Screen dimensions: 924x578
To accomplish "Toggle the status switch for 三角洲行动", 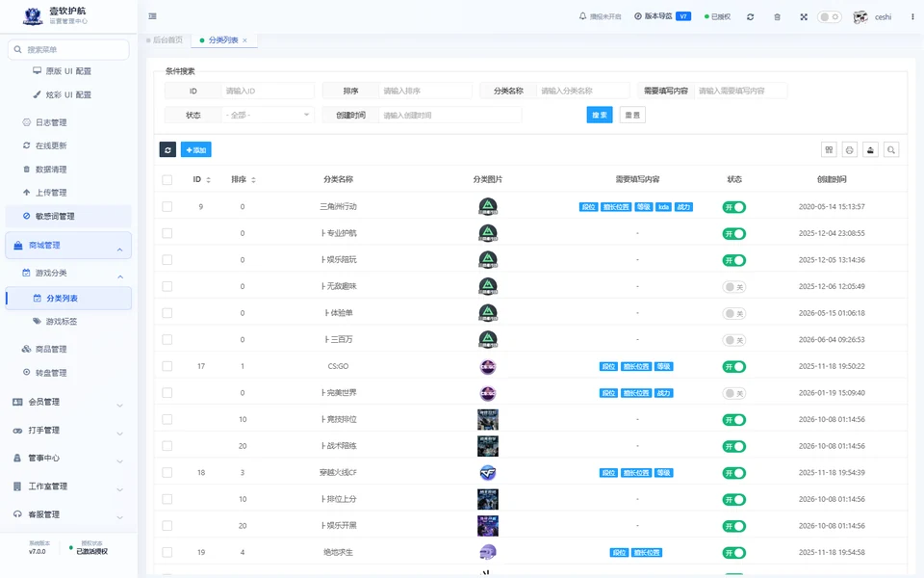I will [x=734, y=207].
